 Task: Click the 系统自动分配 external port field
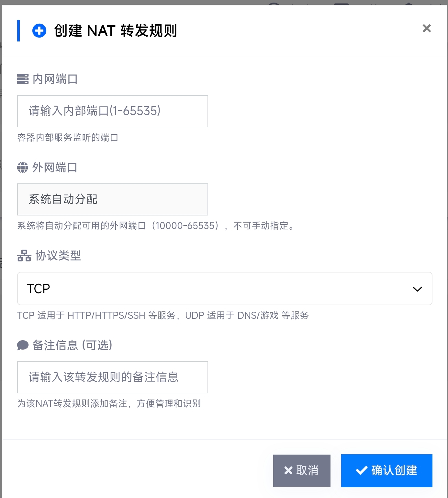(x=113, y=200)
